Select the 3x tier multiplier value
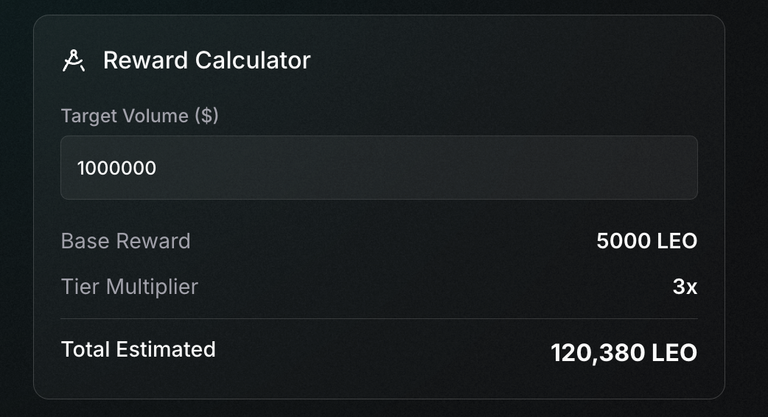The width and height of the screenshot is (768, 417). coord(685,287)
